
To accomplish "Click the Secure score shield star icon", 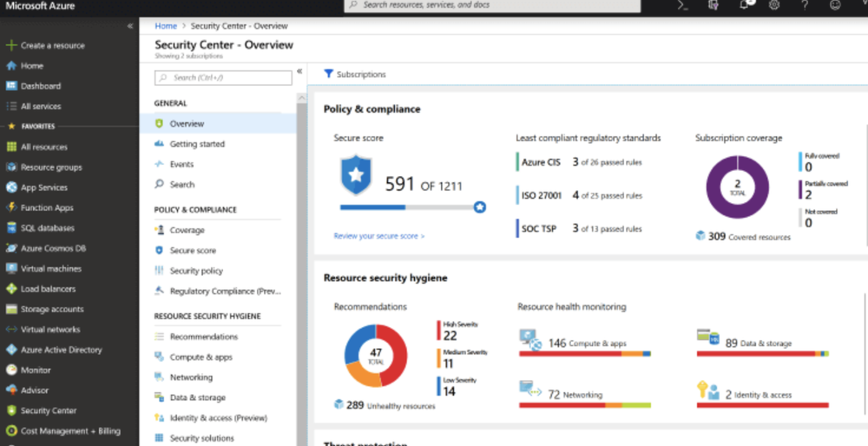I will click(356, 175).
